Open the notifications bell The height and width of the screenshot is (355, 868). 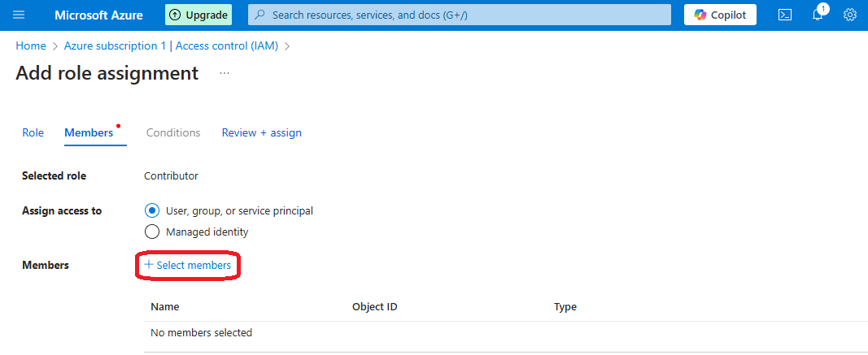pyautogui.click(x=818, y=15)
